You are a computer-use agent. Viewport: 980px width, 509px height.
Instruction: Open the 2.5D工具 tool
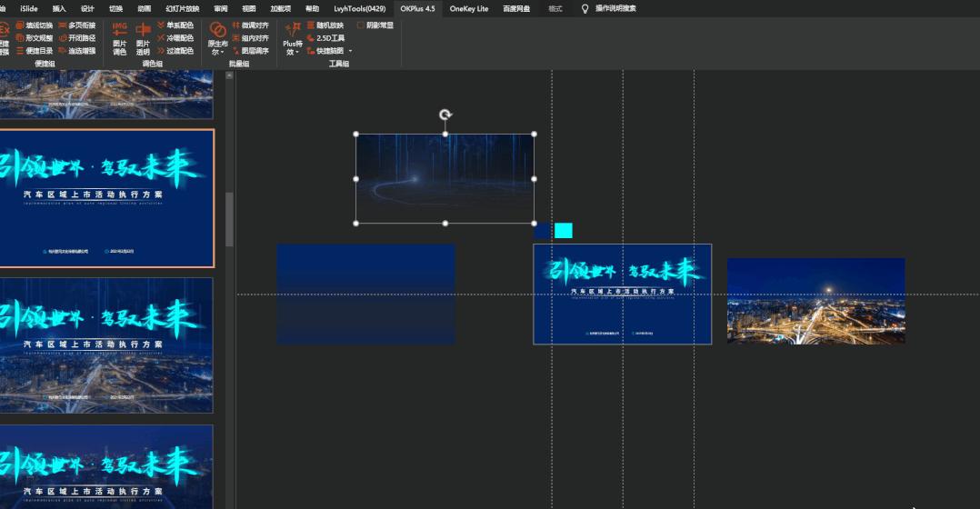point(325,38)
